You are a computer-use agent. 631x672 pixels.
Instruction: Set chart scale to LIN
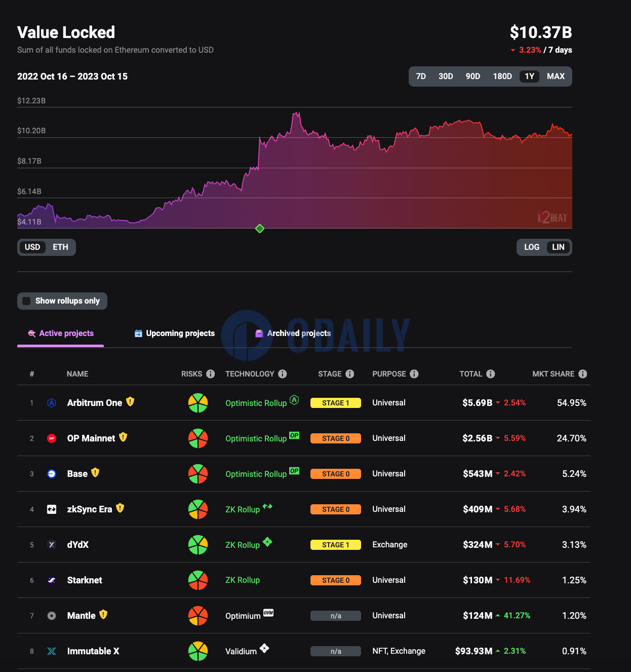point(558,247)
